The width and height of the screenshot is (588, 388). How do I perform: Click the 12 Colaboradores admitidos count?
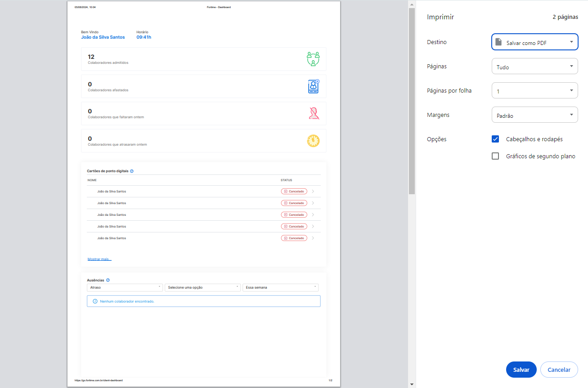pos(91,57)
